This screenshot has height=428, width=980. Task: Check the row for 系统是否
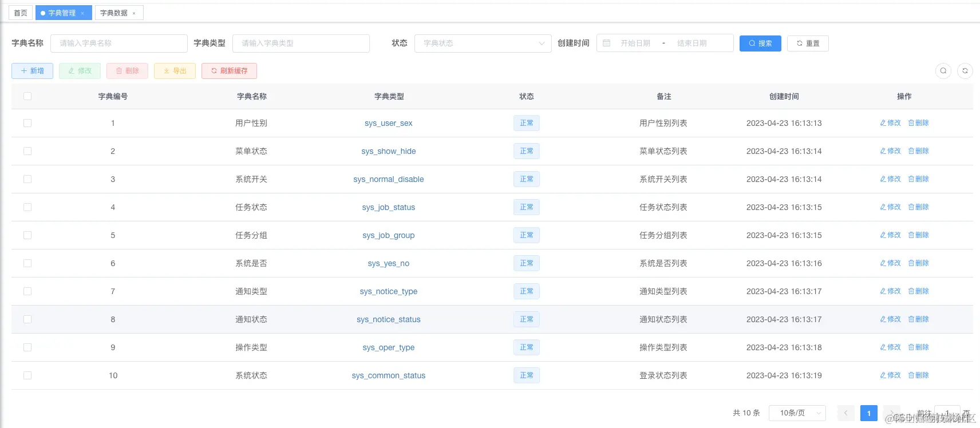pyautogui.click(x=27, y=263)
